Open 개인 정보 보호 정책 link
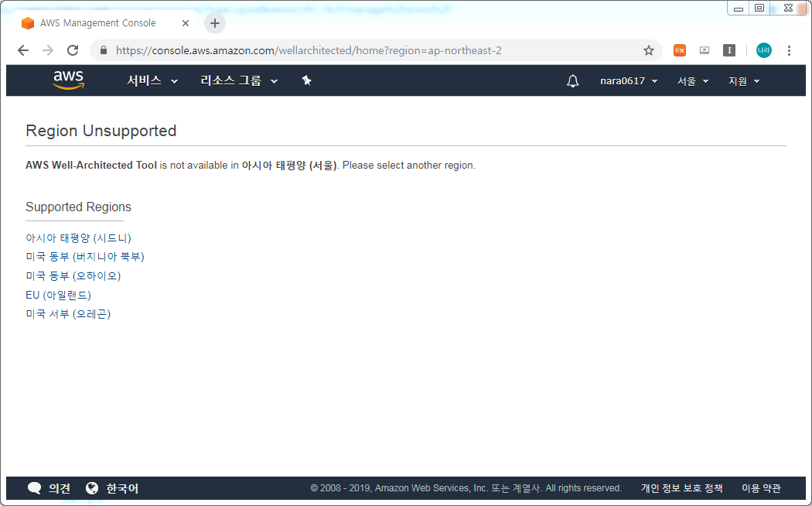Viewport: 812px width, 506px height. point(681,488)
